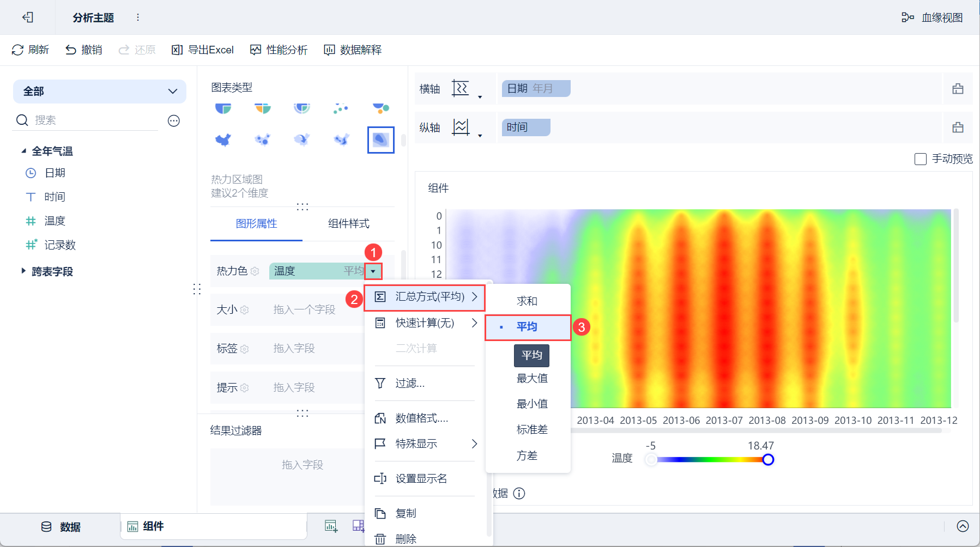
Task: Open 汇总方式(平均) submenu
Action: (425, 297)
